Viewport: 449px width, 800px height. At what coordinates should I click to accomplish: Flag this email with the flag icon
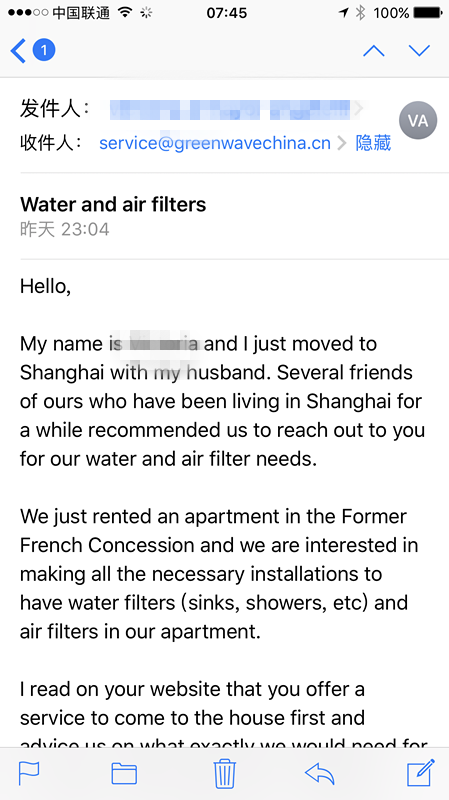point(29,773)
